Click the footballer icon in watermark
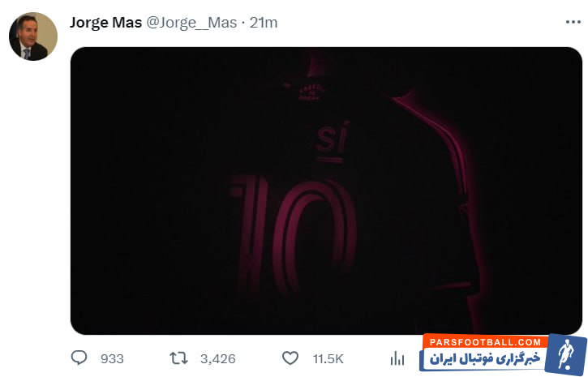588x377 pixels. point(565,353)
